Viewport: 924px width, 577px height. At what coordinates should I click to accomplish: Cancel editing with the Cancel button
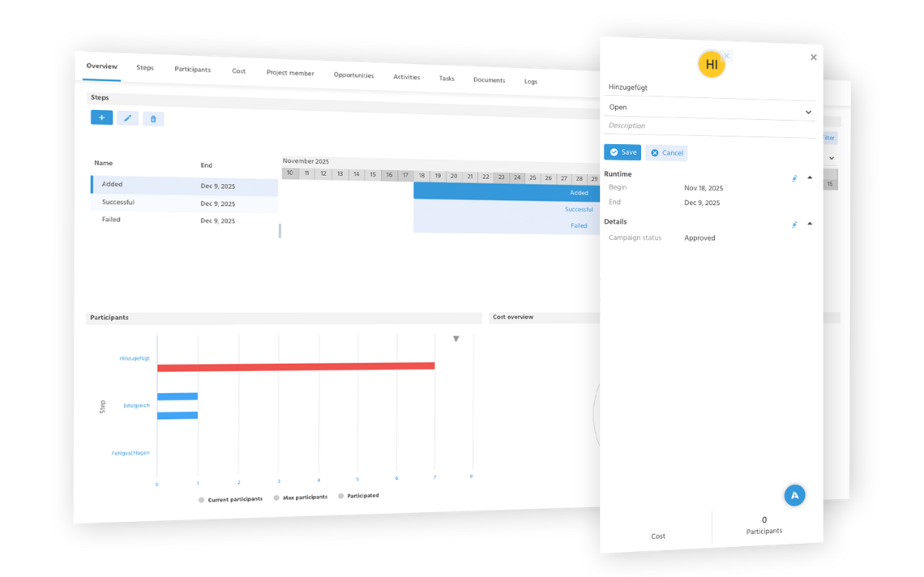[x=666, y=152]
